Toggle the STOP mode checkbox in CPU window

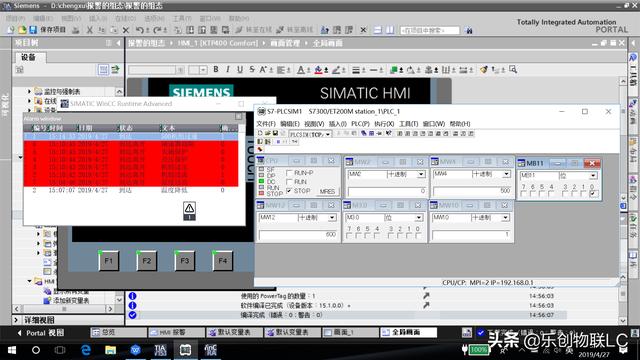click(x=289, y=191)
